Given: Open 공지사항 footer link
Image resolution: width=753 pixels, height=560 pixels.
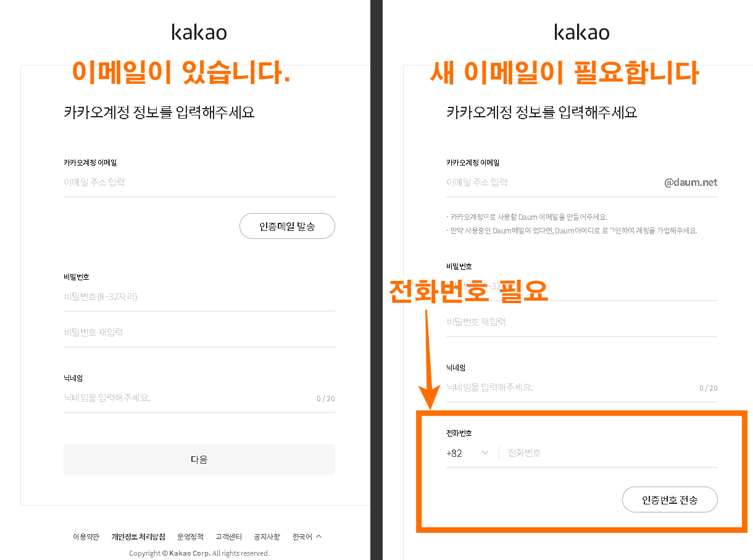Looking at the screenshot, I should [267, 537].
